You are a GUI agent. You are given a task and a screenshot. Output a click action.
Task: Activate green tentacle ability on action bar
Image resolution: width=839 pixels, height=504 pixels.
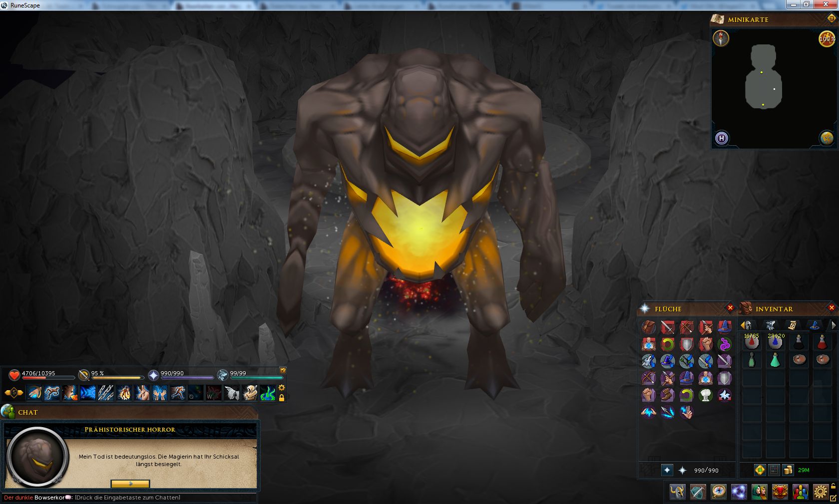point(268,393)
